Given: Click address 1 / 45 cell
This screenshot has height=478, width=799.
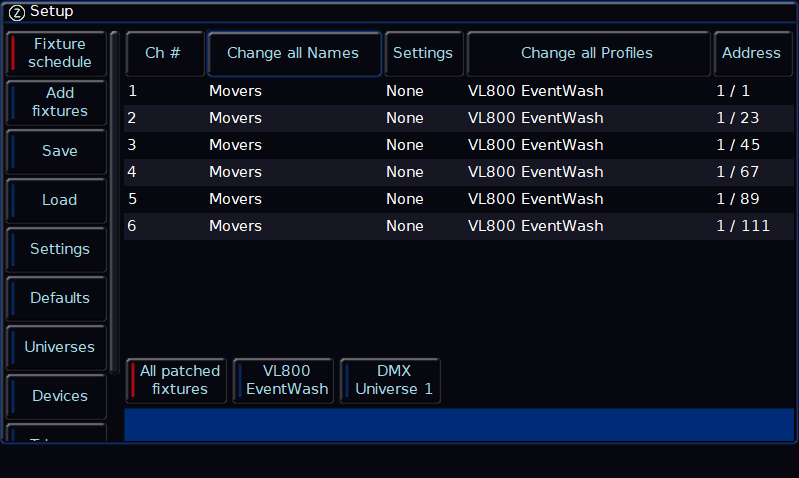Looking at the screenshot, I should click(x=738, y=145).
